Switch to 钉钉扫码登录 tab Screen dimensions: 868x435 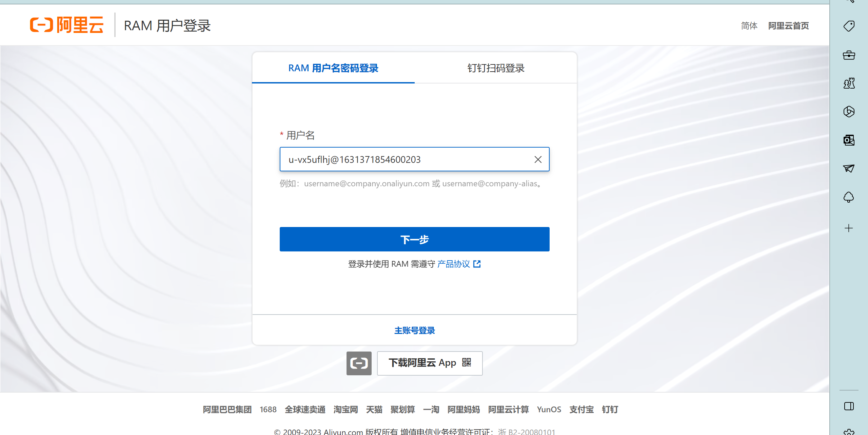[496, 68]
